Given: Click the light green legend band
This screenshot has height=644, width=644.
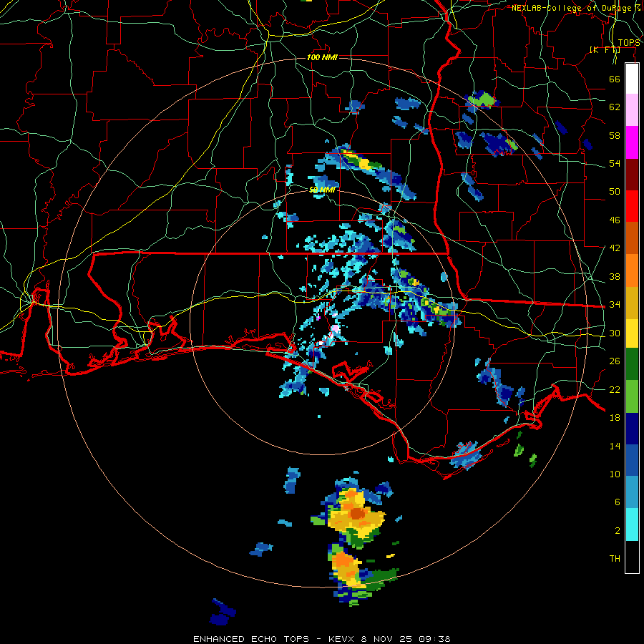Looking at the screenshot, I should tap(632, 396).
